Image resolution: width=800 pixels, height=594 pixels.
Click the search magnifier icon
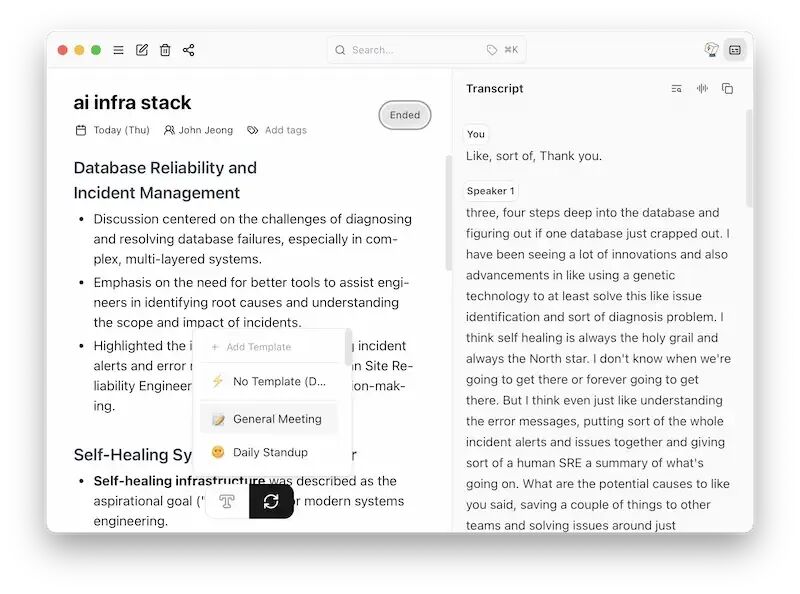click(340, 50)
